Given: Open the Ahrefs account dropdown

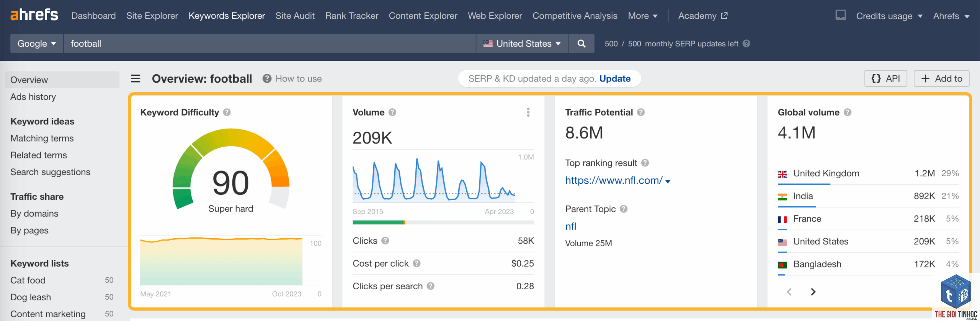Looking at the screenshot, I should [951, 16].
